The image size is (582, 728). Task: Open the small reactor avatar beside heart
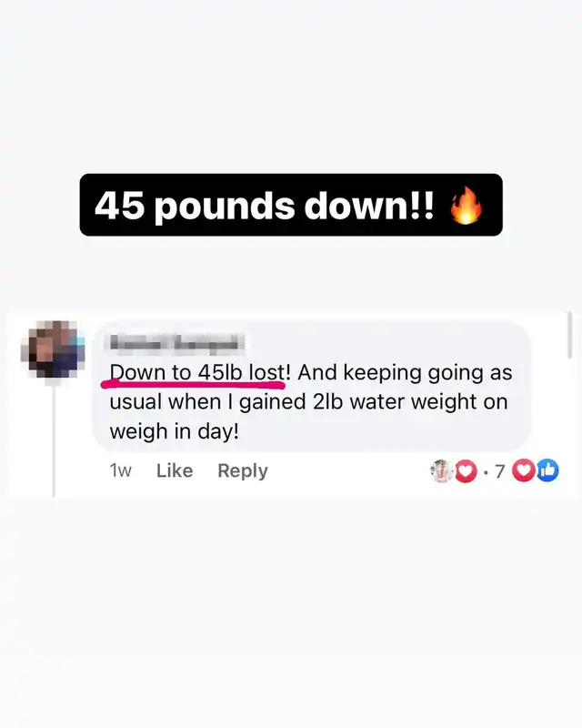[442, 470]
